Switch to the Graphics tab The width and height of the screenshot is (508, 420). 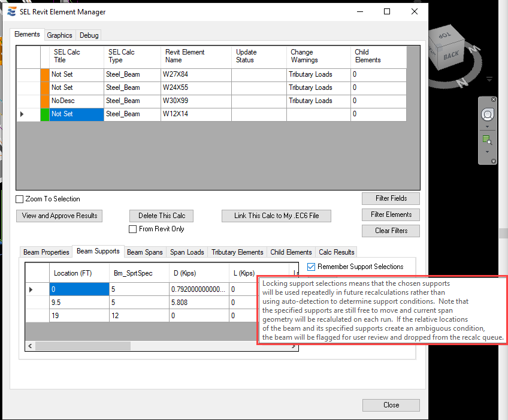pos(60,35)
